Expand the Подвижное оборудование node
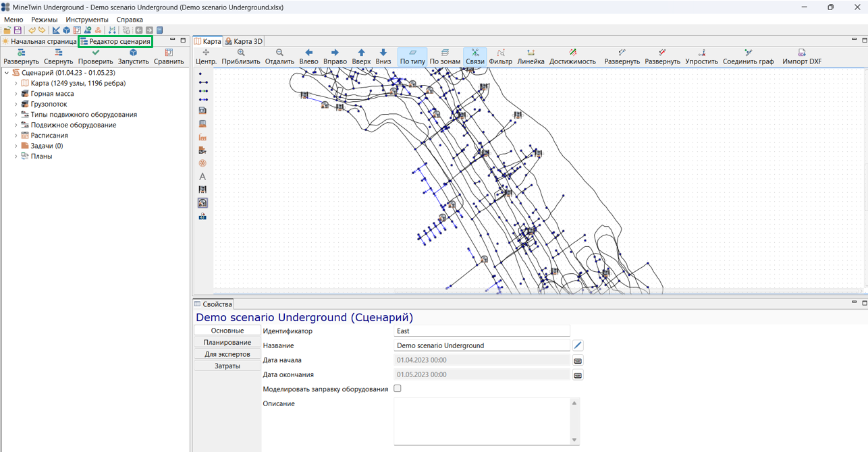The height and width of the screenshot is (452, 868). click(x=16, y=125)
